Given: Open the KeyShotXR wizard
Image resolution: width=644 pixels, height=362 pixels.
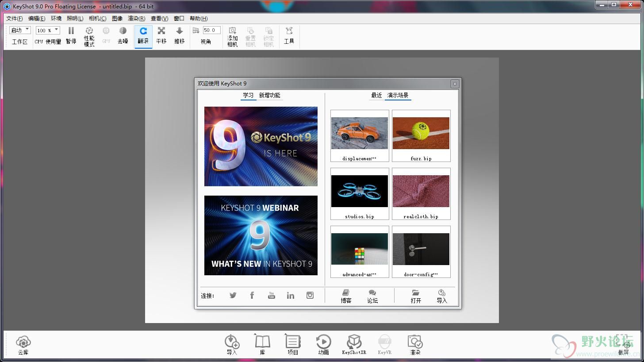Looking at the screenshot, I should (x=354, y=345).
